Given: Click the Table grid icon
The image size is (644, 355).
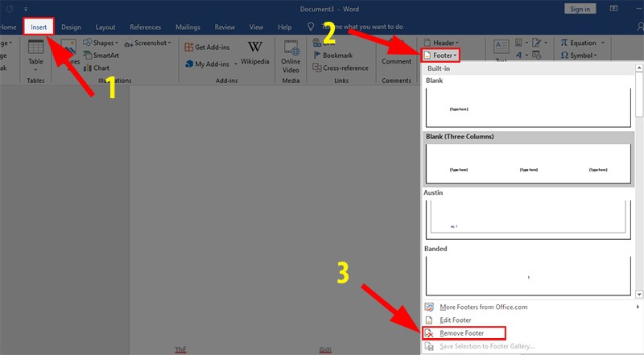Looking at the screenshot, I should (x=35, y=47).
